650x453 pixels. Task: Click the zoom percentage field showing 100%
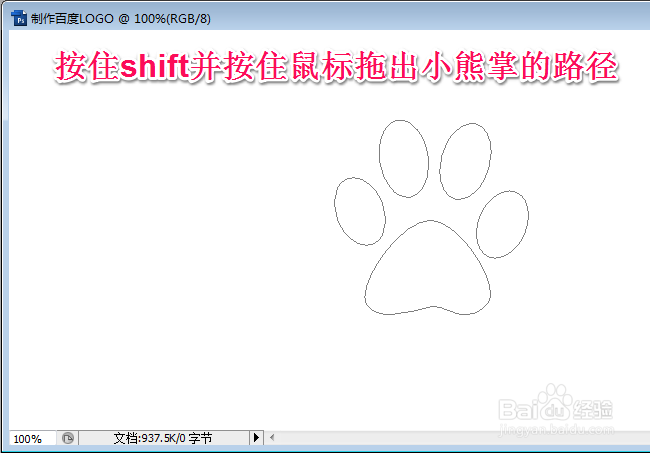coord(32,438)
